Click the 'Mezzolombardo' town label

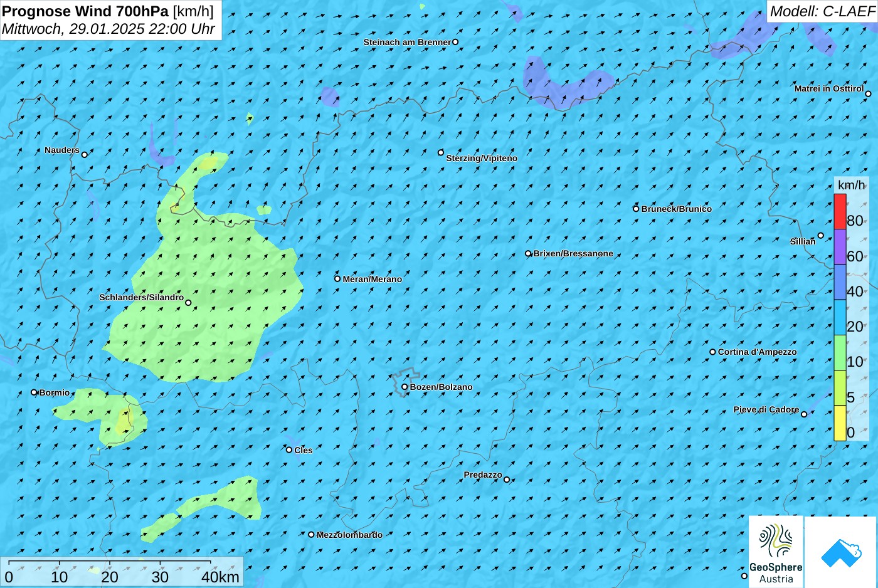(x=349, y=535)
